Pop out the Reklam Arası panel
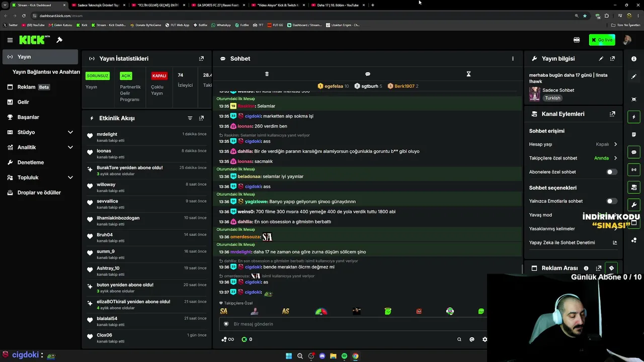This screenshot has height=362, width=644. 599,268
